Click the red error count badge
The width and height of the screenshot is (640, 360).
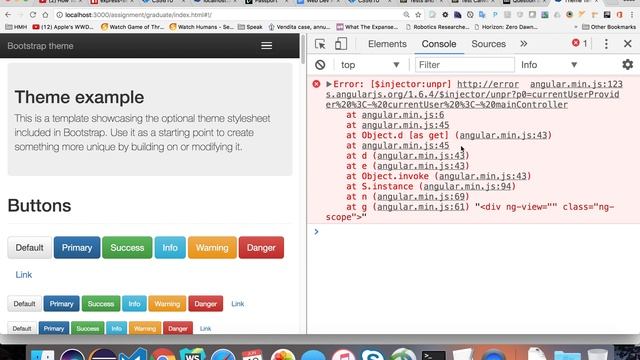(580, 43)
